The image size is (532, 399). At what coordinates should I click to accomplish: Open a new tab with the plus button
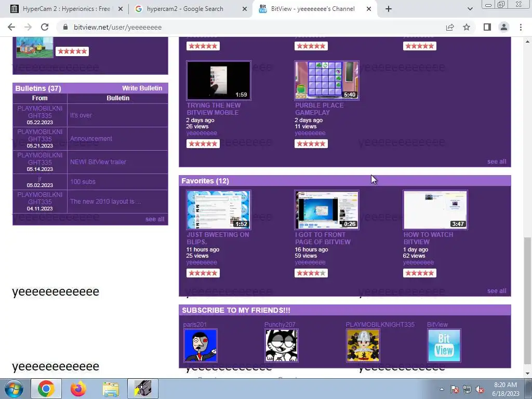point(389,9)
